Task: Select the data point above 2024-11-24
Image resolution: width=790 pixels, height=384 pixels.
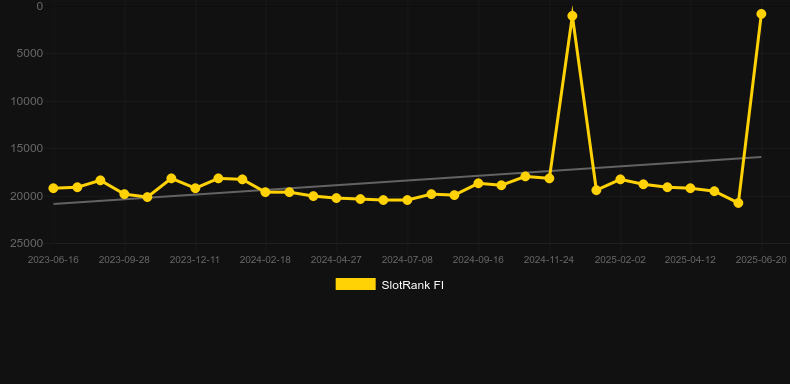Action: (549, 178)
